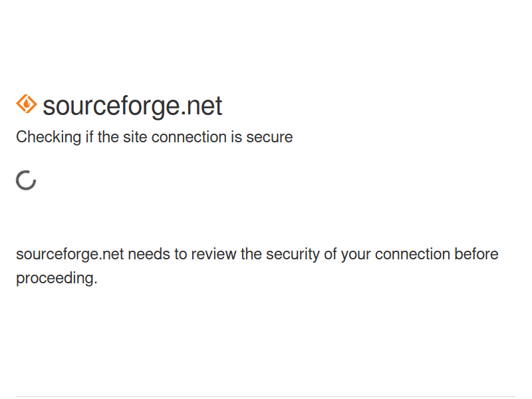Click the word "secure" ending the subheading
Viewport: 532px width, 399px height.
269,138
